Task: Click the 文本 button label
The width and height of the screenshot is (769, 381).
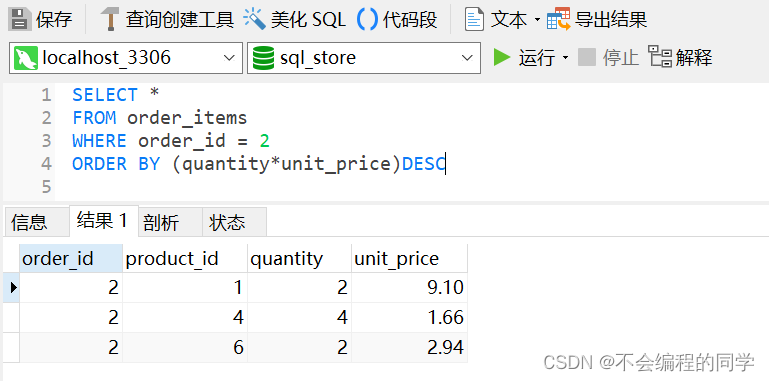Action: tap(509, 20)
